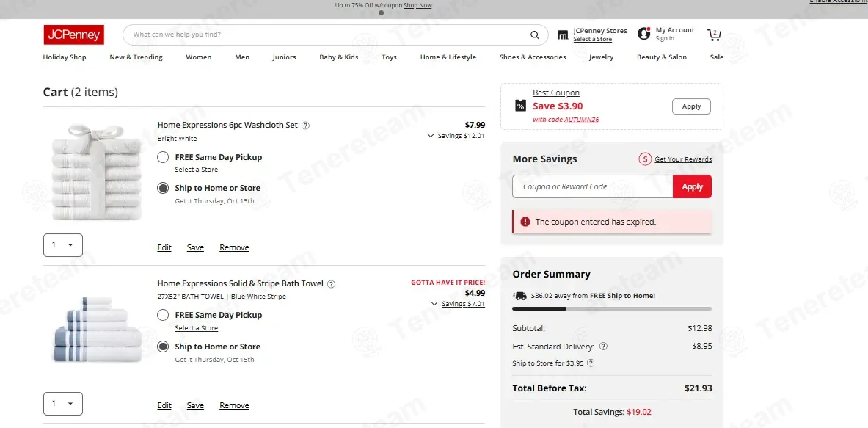Open quantity dropdown for Bath Towel

pyautogui.click(x=63, y=404)
